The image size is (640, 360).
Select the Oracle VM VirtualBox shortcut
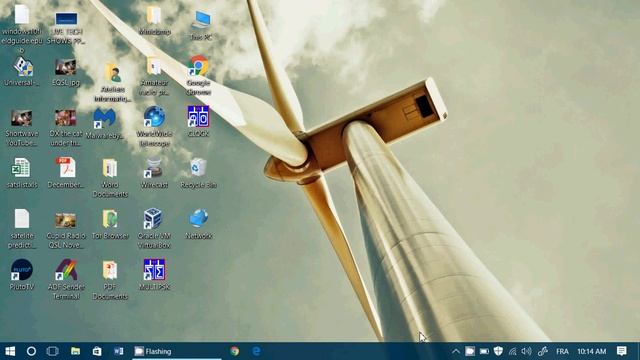pos(153,229)
